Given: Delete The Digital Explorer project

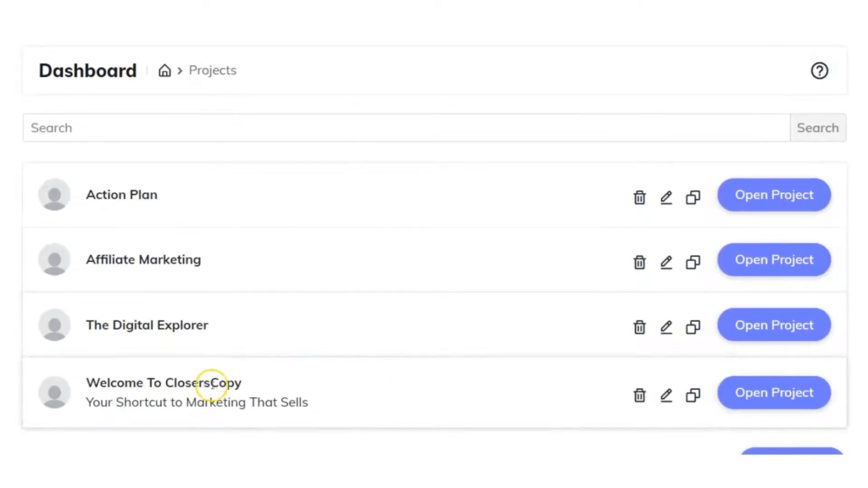Looking at the screenshot, I should point(639,327).
